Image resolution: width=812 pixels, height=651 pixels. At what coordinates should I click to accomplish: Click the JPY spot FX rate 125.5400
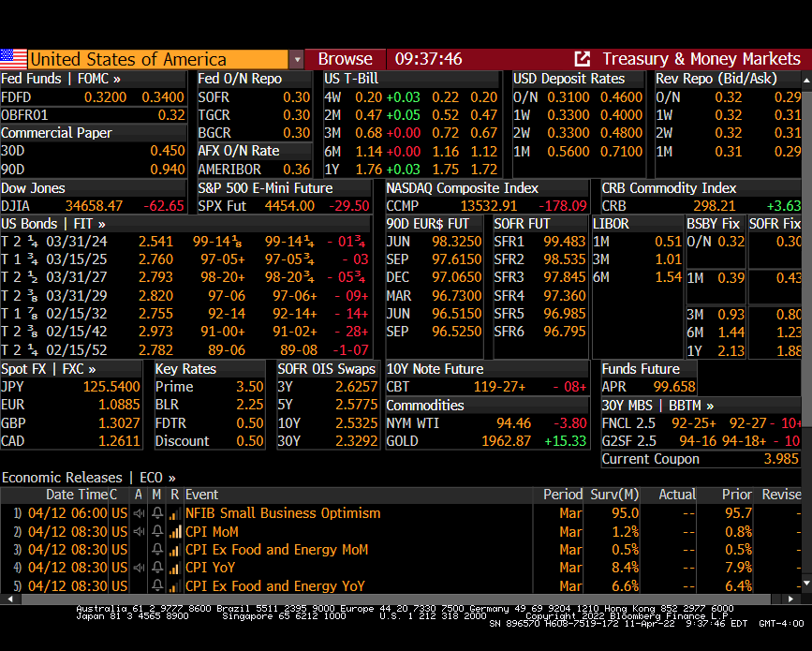111,386
